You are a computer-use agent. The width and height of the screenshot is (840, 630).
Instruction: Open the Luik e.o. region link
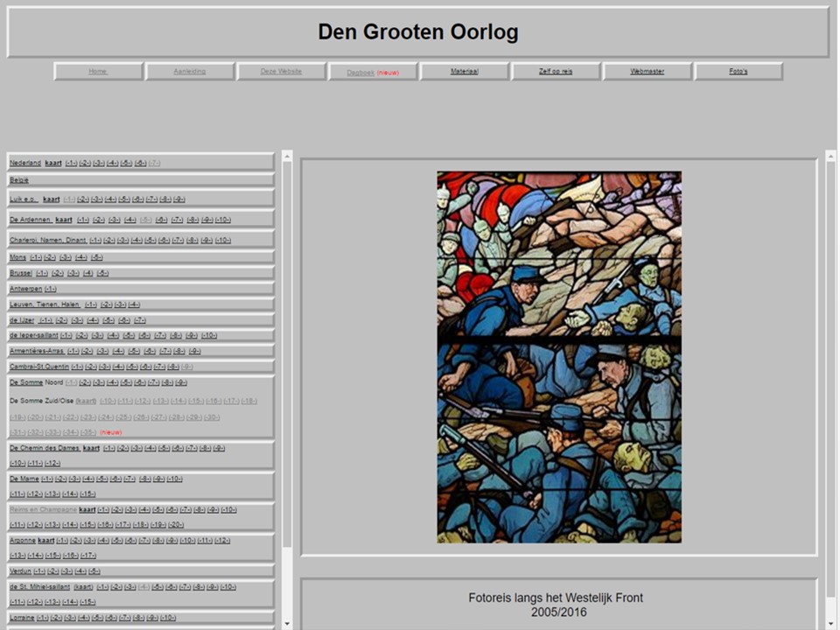[x=24, y=199]
